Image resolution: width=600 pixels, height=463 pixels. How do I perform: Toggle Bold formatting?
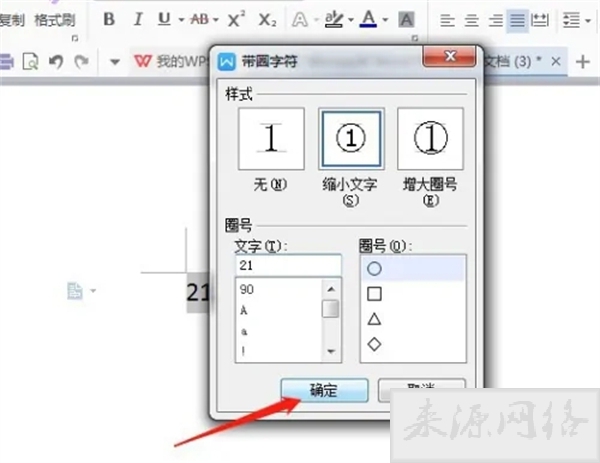(109, 19)
